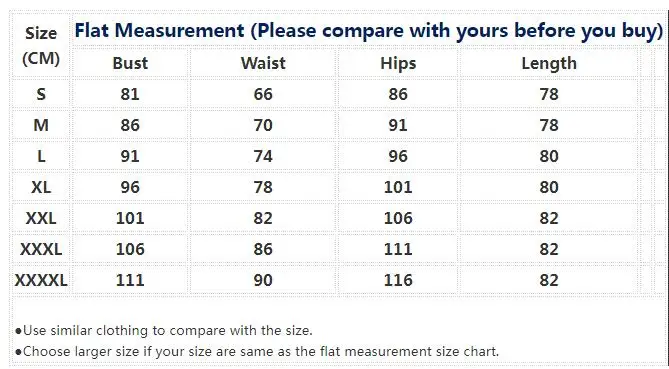
Task: Click bust value 81 for size S
Action: 130,94
